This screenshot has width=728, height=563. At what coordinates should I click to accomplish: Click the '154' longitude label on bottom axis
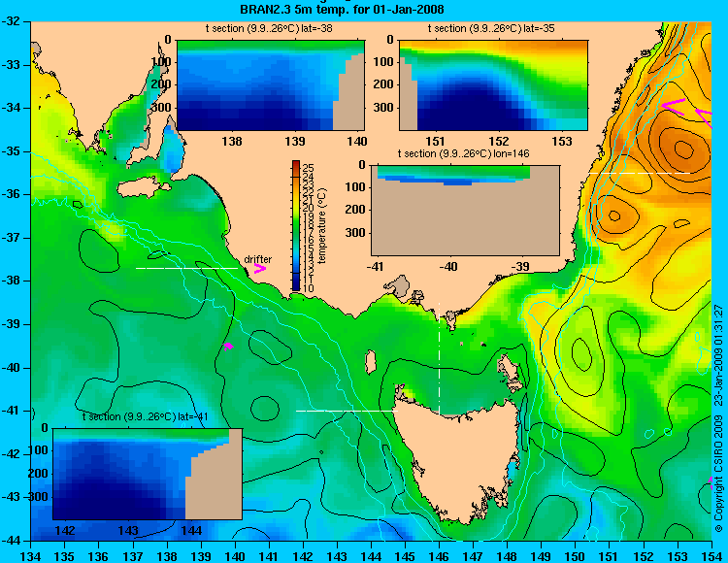(x=711, y=556)
